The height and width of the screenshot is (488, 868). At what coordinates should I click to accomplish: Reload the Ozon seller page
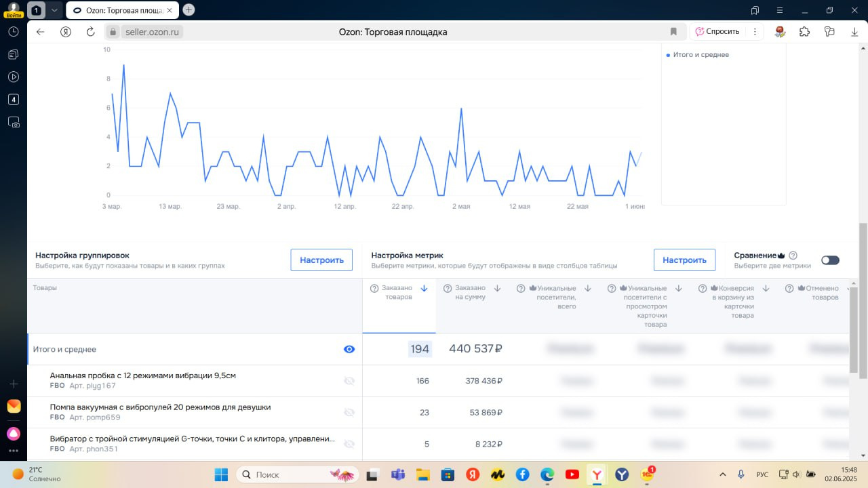click(x=90, y=32)
